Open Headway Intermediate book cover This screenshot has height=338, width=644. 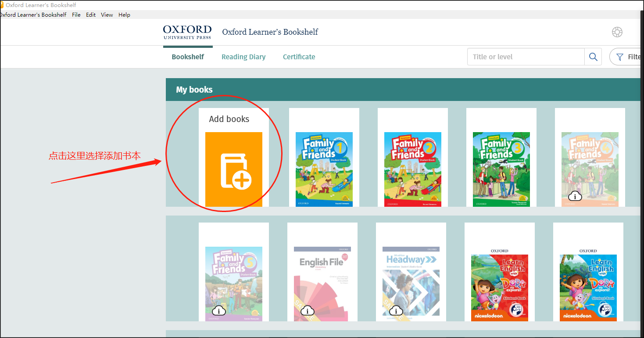(411, 284)
